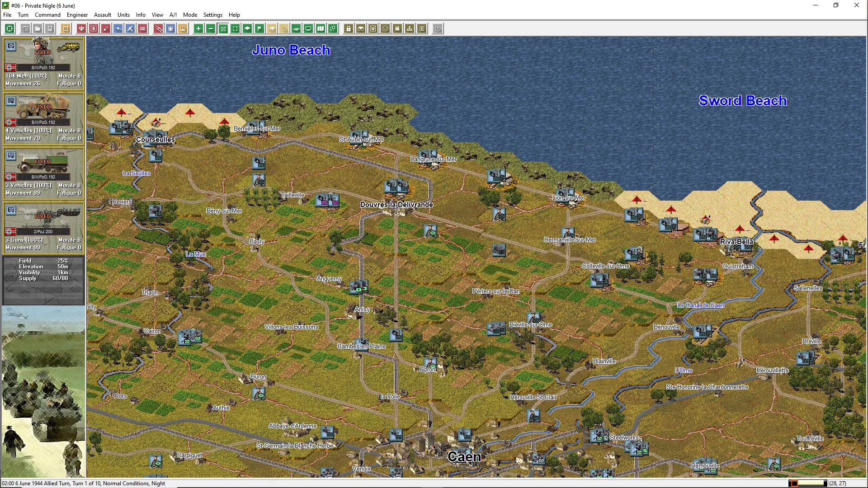Click the blue gun artillery icon
The width and height of the screenshot is (868, 488).
pos(118,28)
